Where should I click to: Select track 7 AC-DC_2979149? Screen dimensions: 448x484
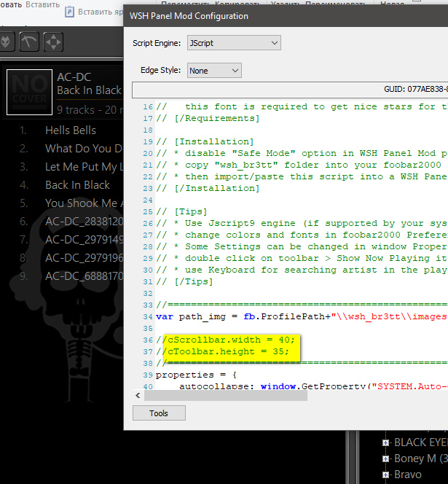[x=84, y=240]
